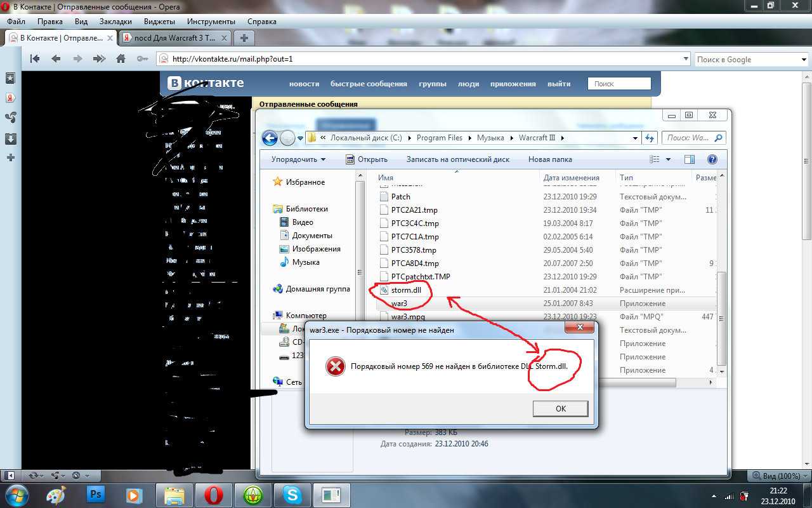The image size is (812, 508).
Task: Select Музыка in the Libraries tree
Action: pyautogui.click(x=306, y=262)
